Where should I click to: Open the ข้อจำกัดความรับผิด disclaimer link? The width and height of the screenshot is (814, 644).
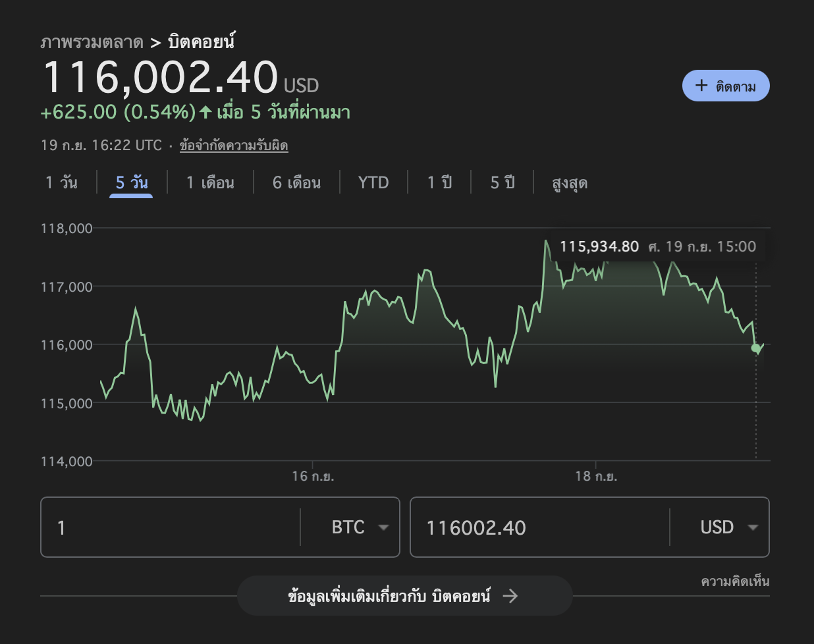click(x=234, y=146)
